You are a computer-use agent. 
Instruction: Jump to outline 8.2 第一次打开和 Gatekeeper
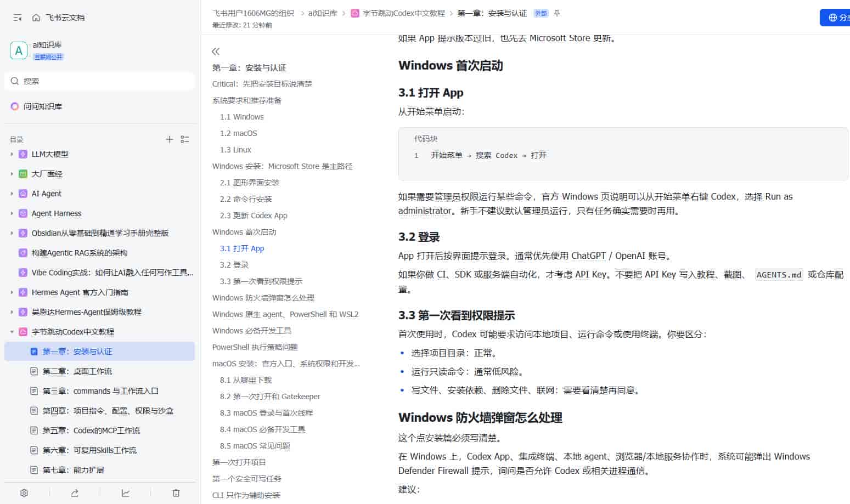click(270, 397)
